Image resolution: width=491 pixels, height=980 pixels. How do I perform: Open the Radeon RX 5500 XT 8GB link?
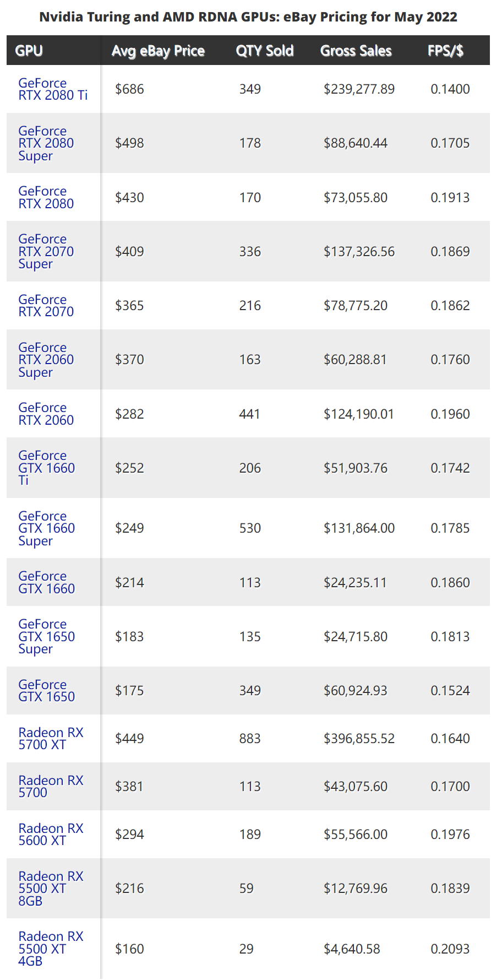(x=51, y=888)
